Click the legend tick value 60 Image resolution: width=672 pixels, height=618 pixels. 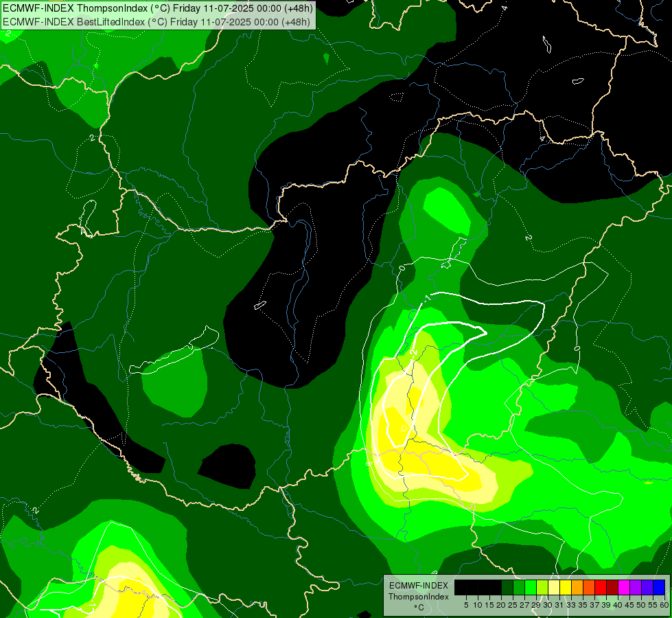[664, 605]
